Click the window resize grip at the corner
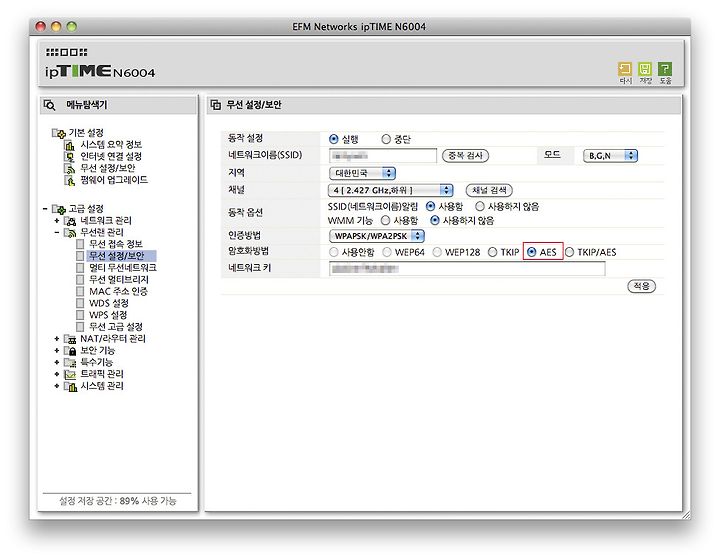This screenshot has height=560, width=720. coord(686,515)
